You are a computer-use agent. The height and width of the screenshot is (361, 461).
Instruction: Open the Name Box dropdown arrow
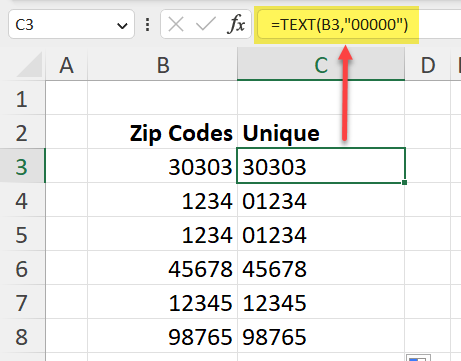click(122, 25)
